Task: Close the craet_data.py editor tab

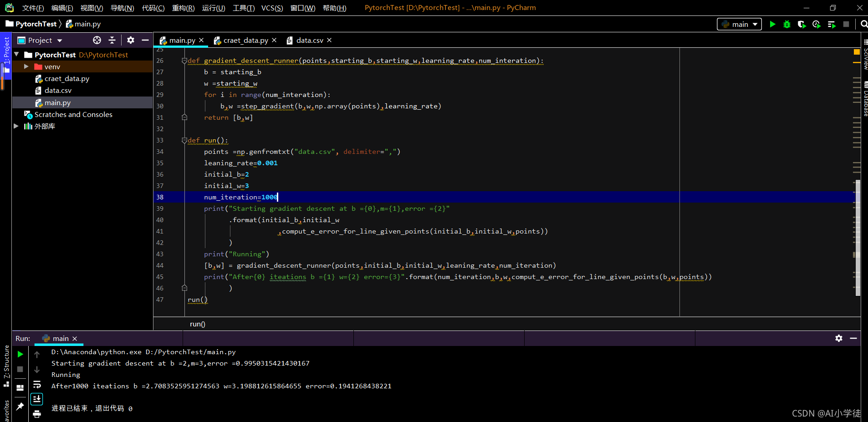Action: pos(274,40)
